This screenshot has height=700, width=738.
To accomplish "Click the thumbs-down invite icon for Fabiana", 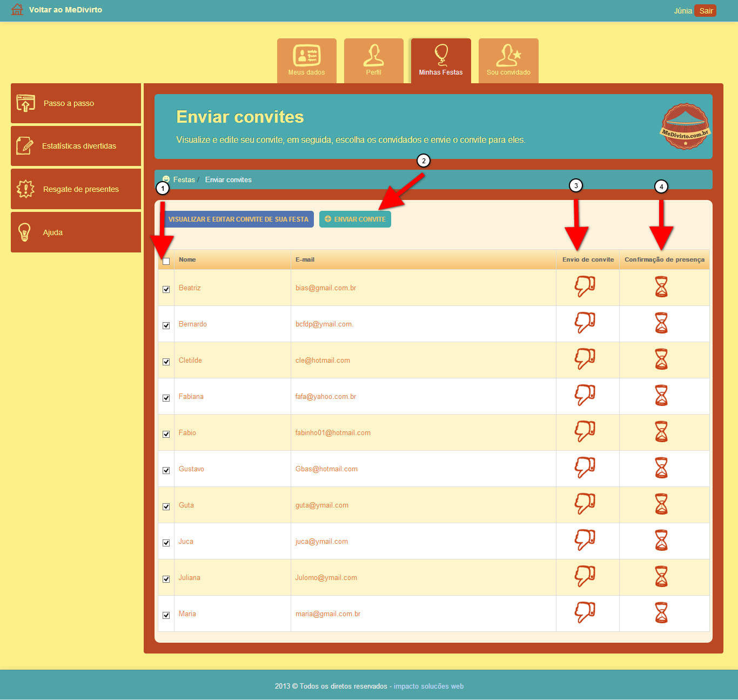I will (585, 395).
